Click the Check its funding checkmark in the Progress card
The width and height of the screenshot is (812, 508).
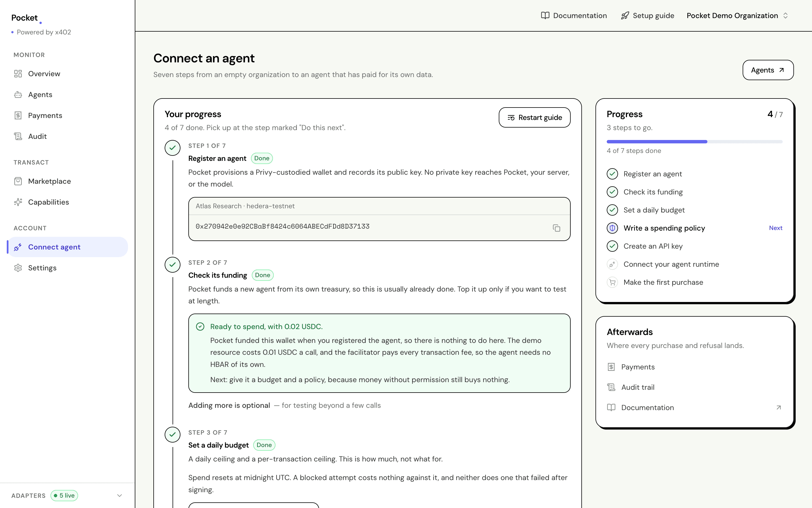point(612,192)
